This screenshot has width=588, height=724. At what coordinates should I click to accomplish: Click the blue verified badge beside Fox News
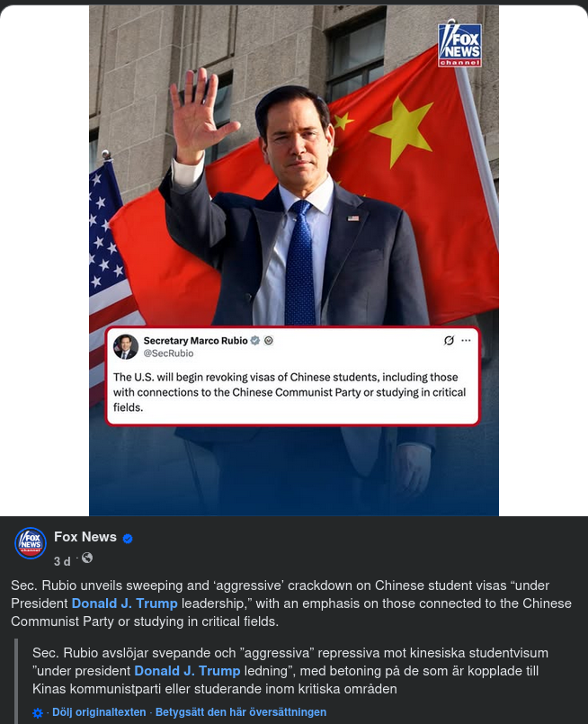point(128,539)
